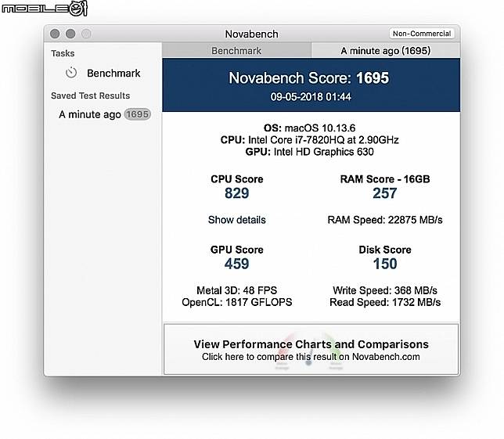Click the RAM Score value 257
This screenshot has width=504, height=439.
click(385, 193)
